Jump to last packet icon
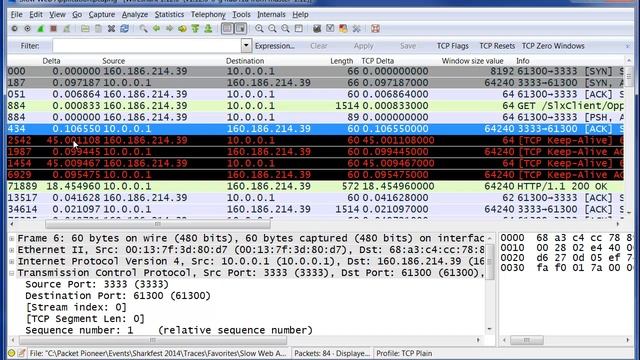640x360 pixels. (x=208, y=29)
